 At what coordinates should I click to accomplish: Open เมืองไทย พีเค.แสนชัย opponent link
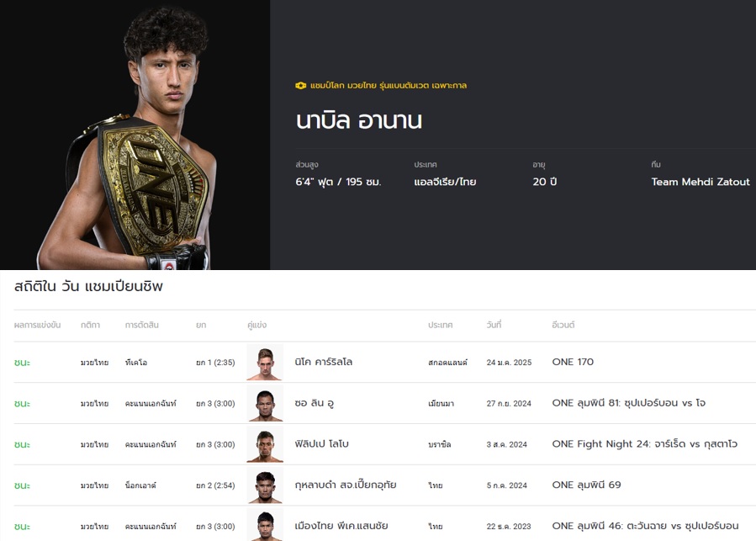pos(341,526)
